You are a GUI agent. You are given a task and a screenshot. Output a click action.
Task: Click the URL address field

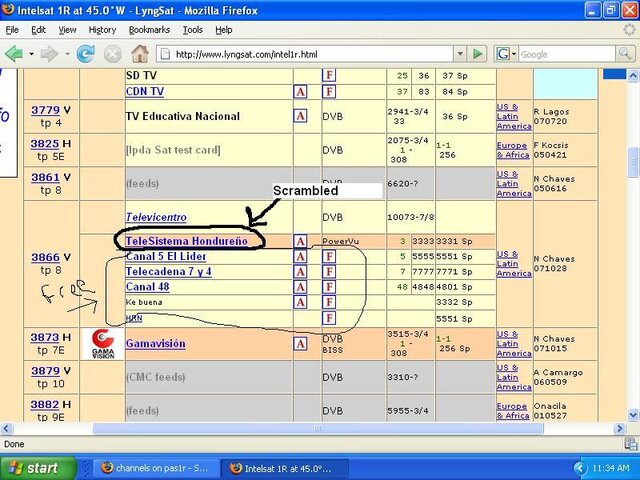coord(305,54)
